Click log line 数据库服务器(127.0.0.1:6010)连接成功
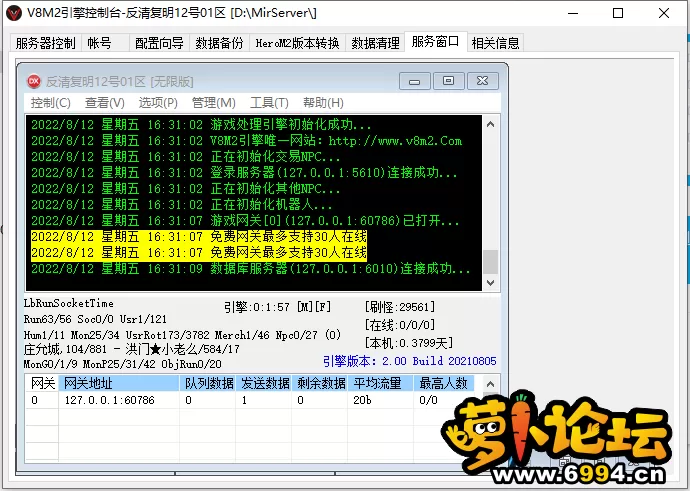Image resolution: width=690 pixels, height=491 pixels. 251,268
